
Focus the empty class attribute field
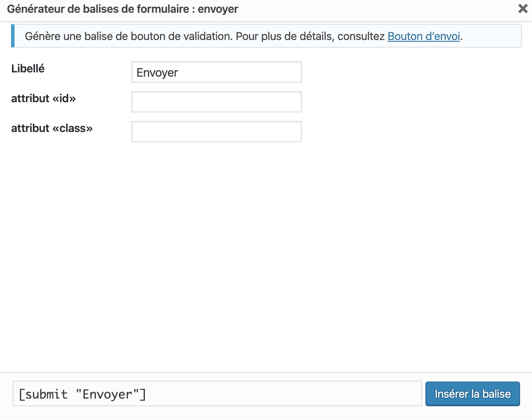tap(216, 132)
